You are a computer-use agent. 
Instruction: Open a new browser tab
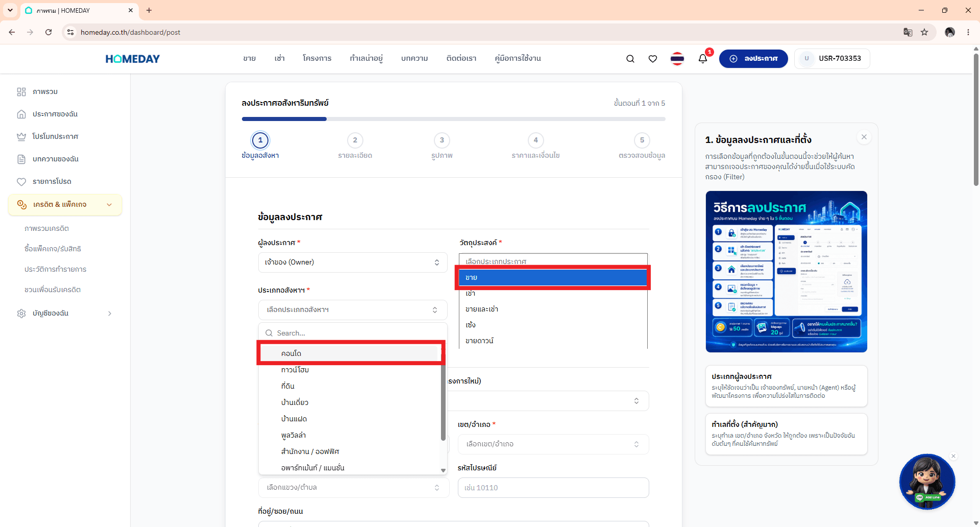(149, 10)
